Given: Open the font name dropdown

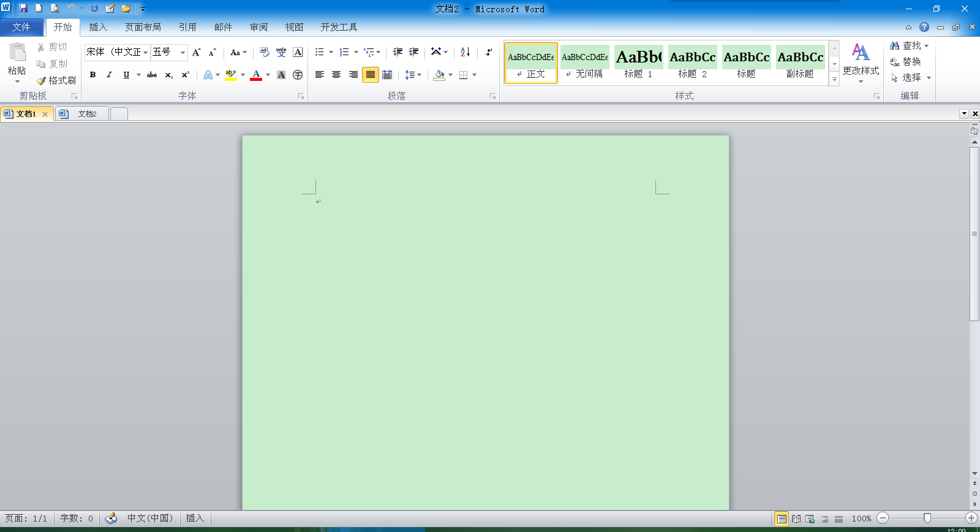Looking at the screenshot, I should [x=145, y=53].
